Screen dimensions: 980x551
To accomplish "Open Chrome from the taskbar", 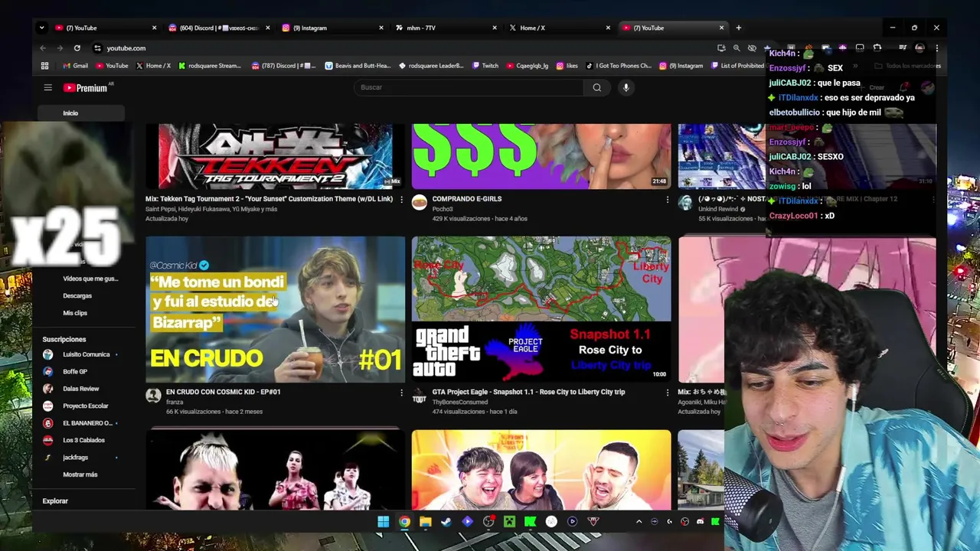I will pos(404,522).
